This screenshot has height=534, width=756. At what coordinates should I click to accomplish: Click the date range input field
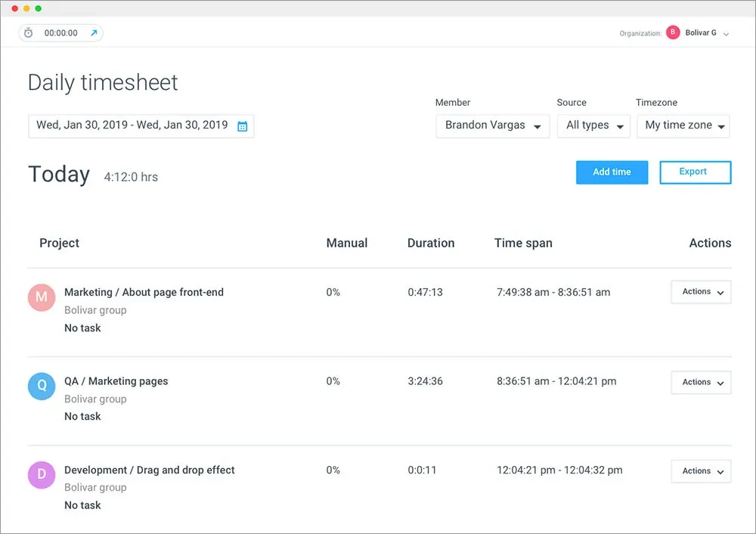click(141, 126)
